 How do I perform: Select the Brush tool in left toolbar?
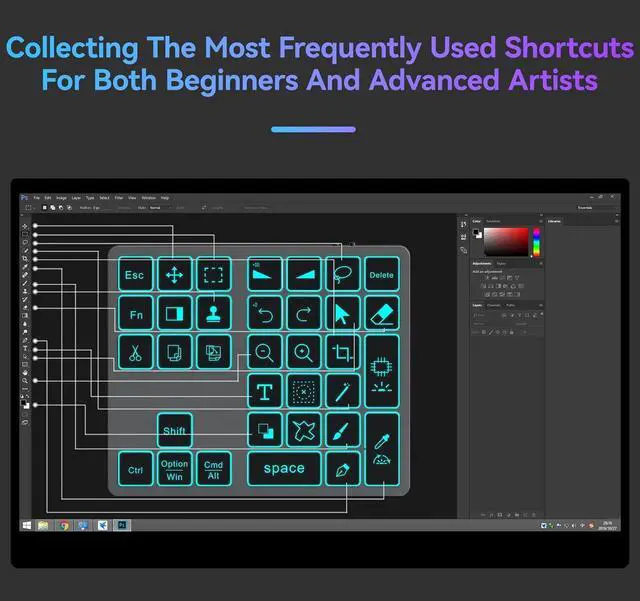click(x=25, y=283)
